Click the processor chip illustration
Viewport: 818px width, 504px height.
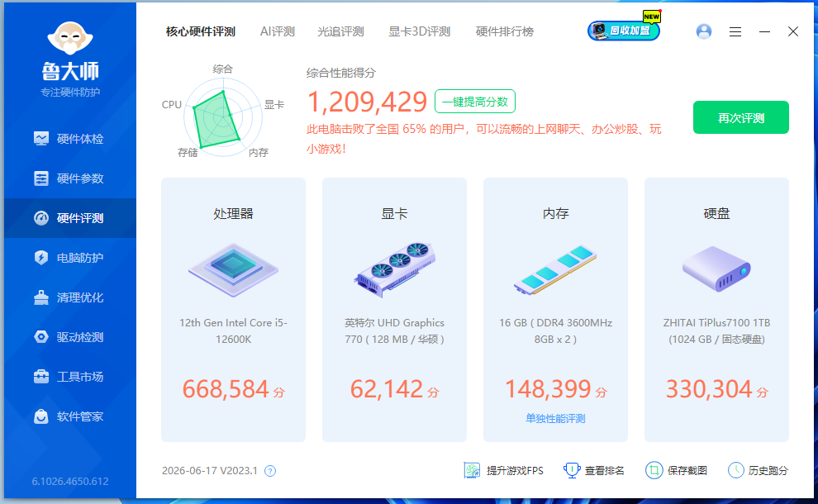(x=234, y=270)
